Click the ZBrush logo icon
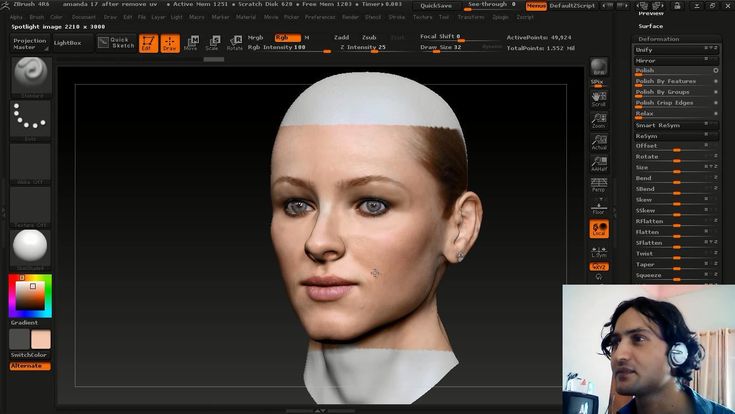Image resolution: width=735 pixels, height=414 pixels. tap(5, 5)
